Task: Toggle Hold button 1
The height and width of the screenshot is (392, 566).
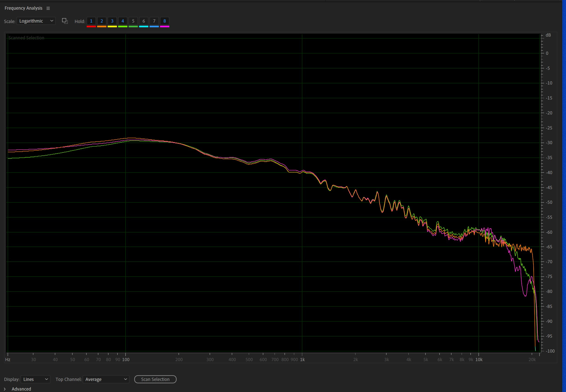Action: [x=91, y=21]
